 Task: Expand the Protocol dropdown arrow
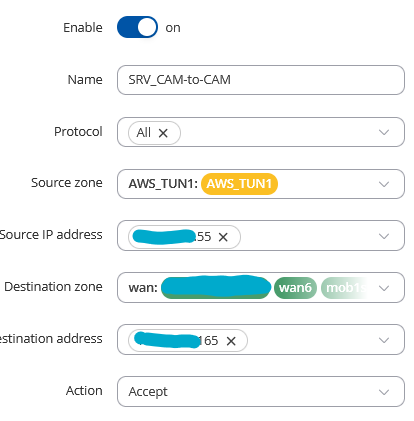coord(384,132)
